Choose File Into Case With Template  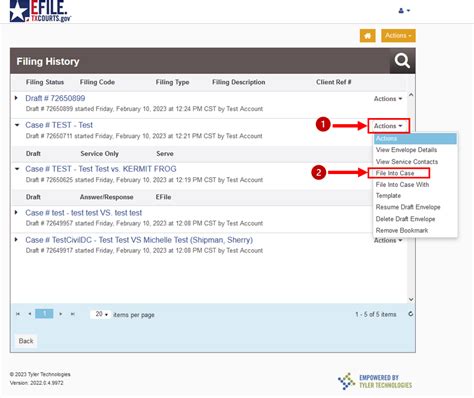(402, 190)
